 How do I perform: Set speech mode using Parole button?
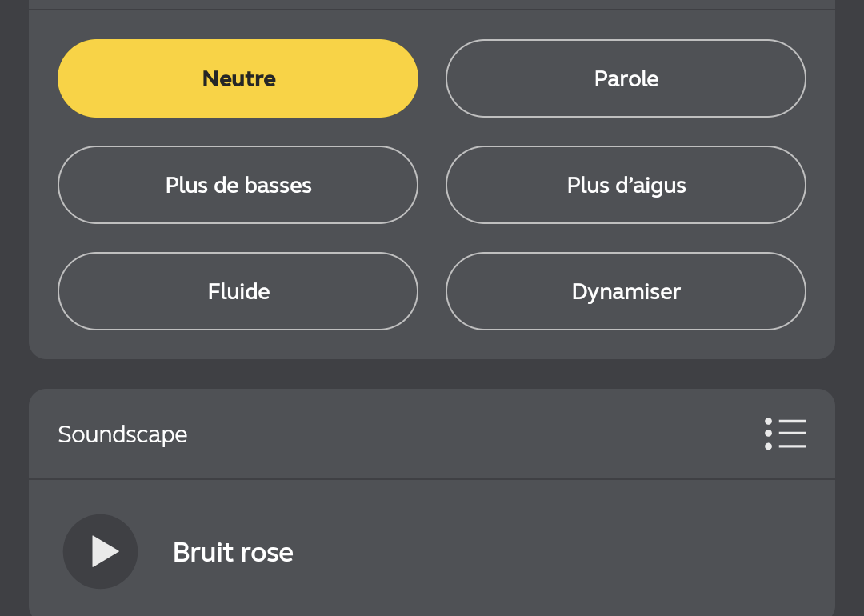coord(626,78)
